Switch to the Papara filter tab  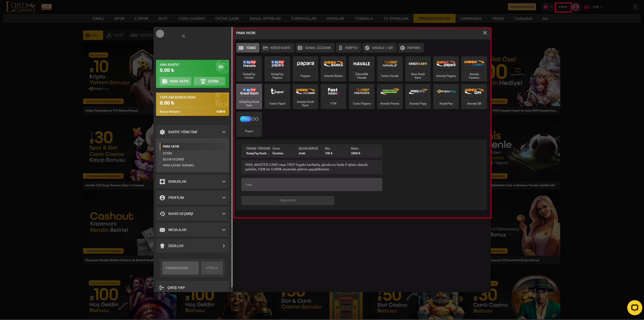(x=411, y=48)
